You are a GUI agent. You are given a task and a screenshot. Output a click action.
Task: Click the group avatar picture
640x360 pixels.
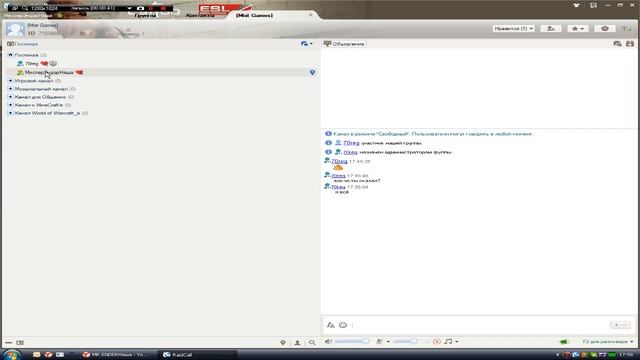15,29
